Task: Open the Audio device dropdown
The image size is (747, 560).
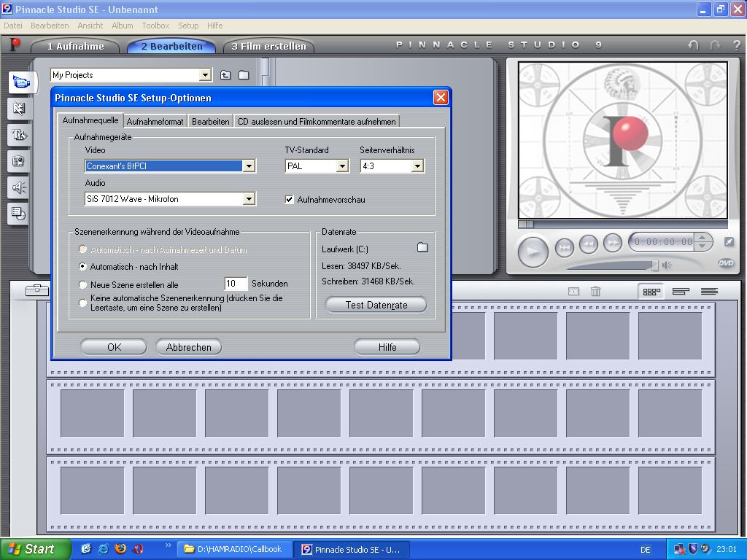Action: click(249, 199)
